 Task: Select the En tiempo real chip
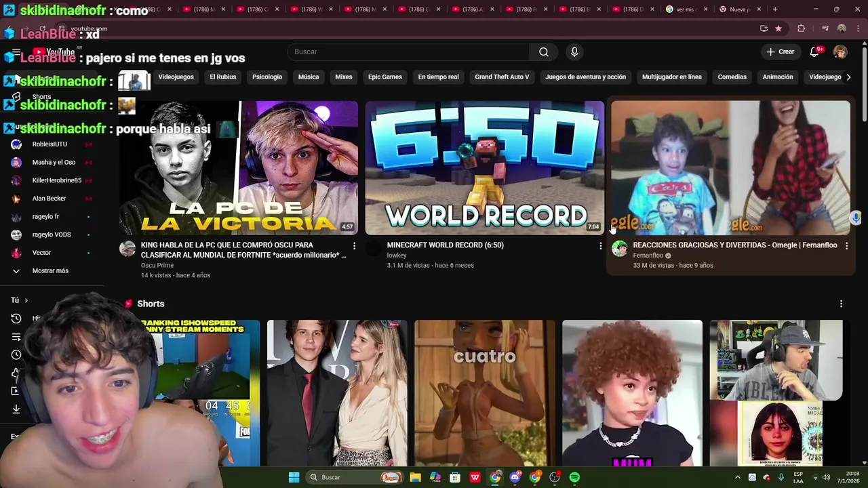(x=438, y=77)
